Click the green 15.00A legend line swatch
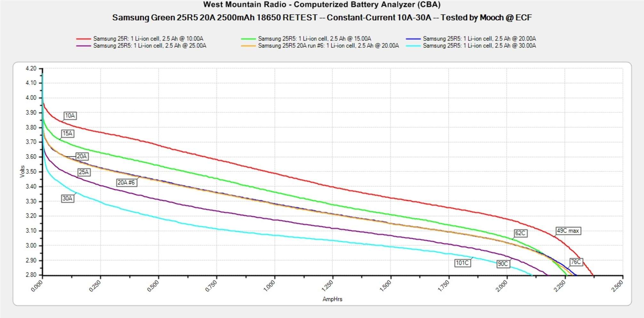 point(248,39)
